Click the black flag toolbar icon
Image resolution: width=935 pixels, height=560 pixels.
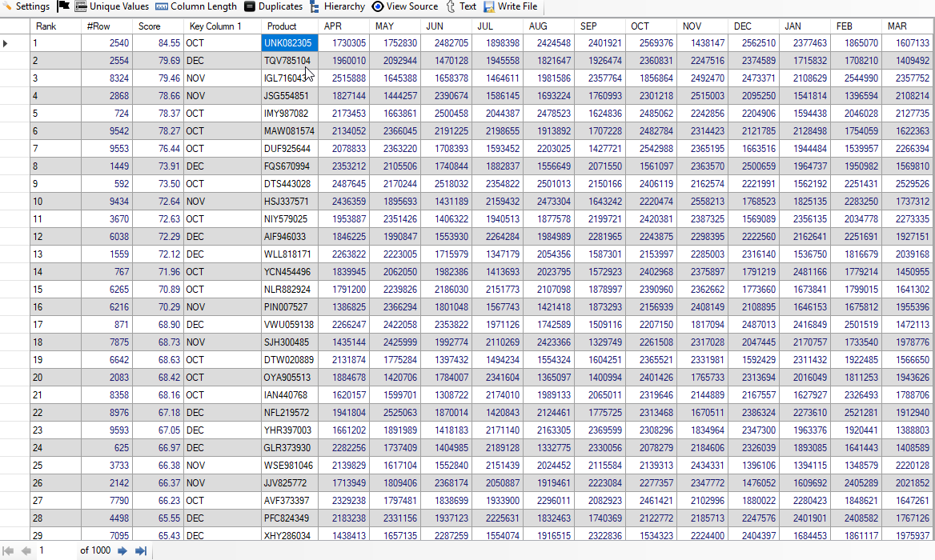click(63, 6)
